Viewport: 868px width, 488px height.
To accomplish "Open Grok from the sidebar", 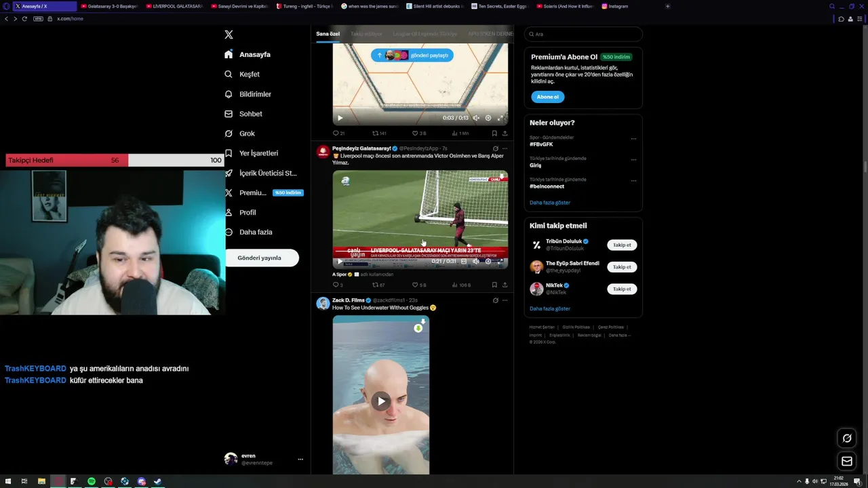I will click(x=239, y=134).
